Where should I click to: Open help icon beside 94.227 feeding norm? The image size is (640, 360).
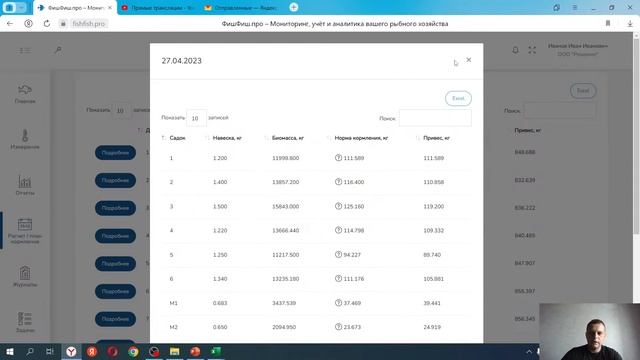338,254
